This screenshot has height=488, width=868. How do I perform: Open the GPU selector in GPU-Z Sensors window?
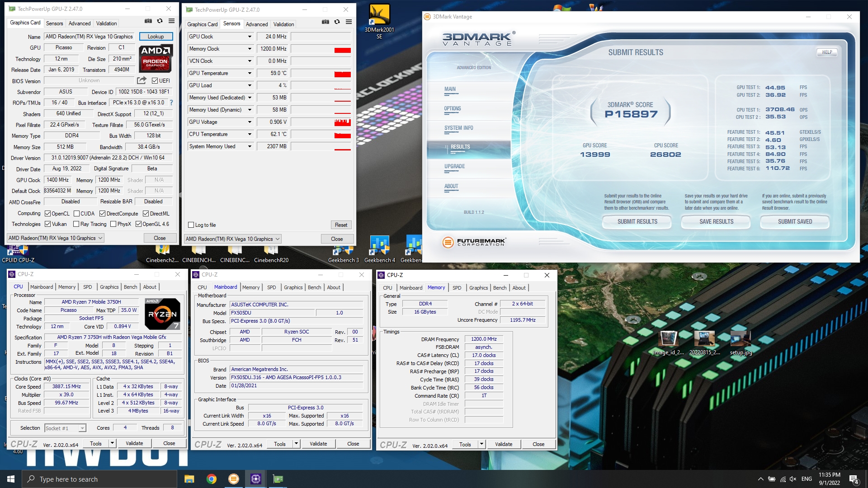[232, 239]
